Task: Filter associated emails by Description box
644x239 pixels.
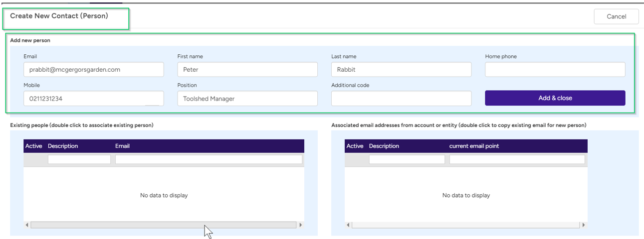Action: pos(407,159)
